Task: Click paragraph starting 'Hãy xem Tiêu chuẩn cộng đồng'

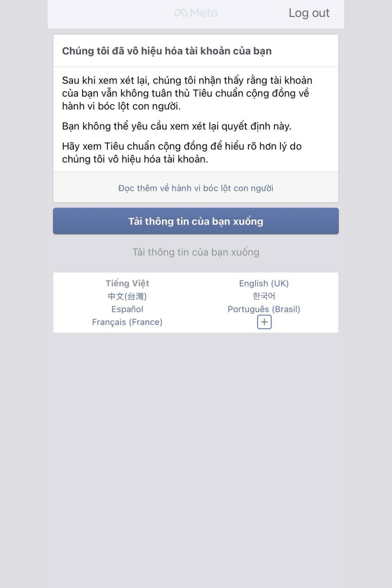Action: pos(182,153)
